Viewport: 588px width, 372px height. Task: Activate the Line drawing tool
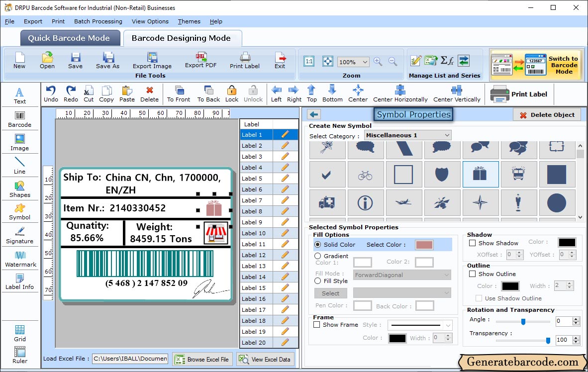19,166
